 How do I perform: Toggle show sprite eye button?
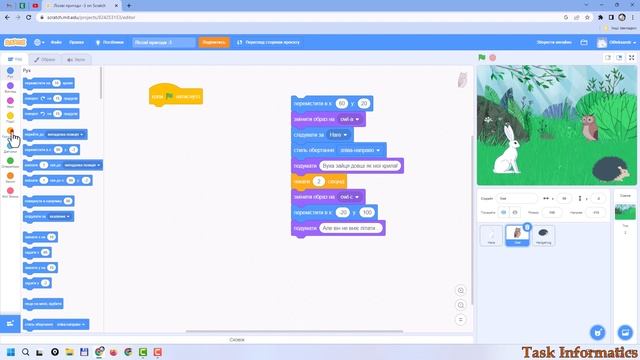[x=504, y=212]
